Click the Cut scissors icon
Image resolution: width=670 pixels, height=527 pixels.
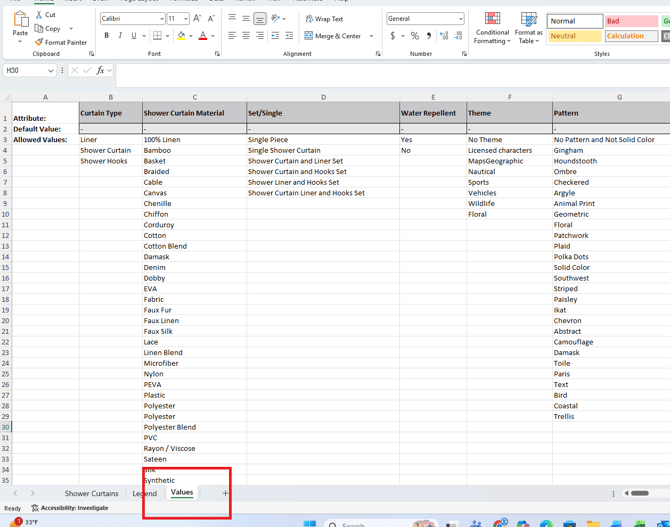coord(39,15)
